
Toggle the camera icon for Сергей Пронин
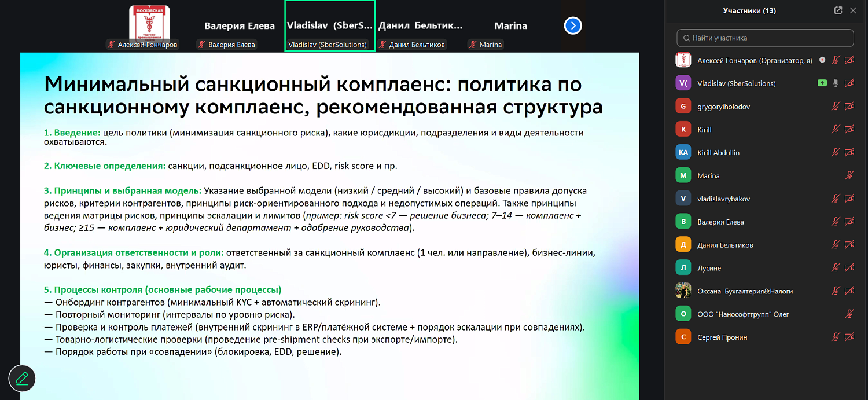coord(849,336)
